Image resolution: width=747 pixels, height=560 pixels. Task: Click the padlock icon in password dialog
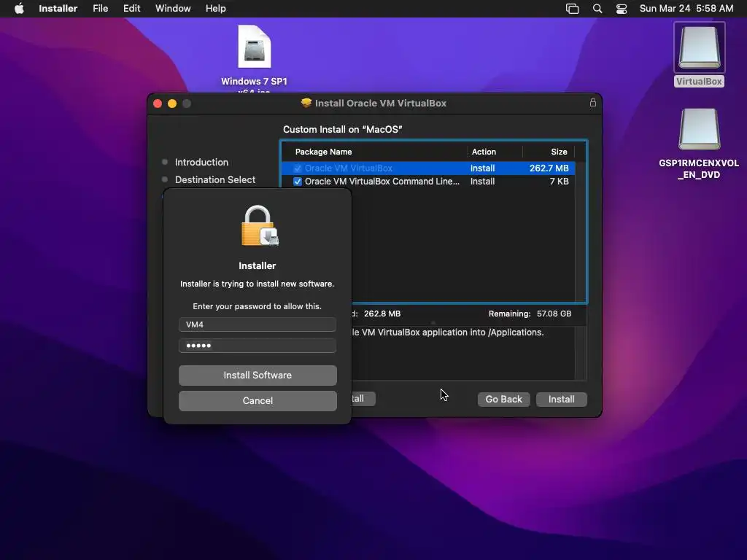pyautogui.click(x=259, y=226)
